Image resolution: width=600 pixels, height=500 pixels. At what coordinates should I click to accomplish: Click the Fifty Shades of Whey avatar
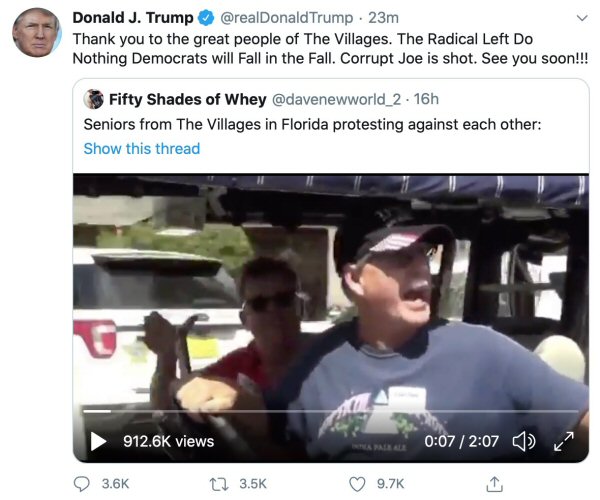point(94,99)
